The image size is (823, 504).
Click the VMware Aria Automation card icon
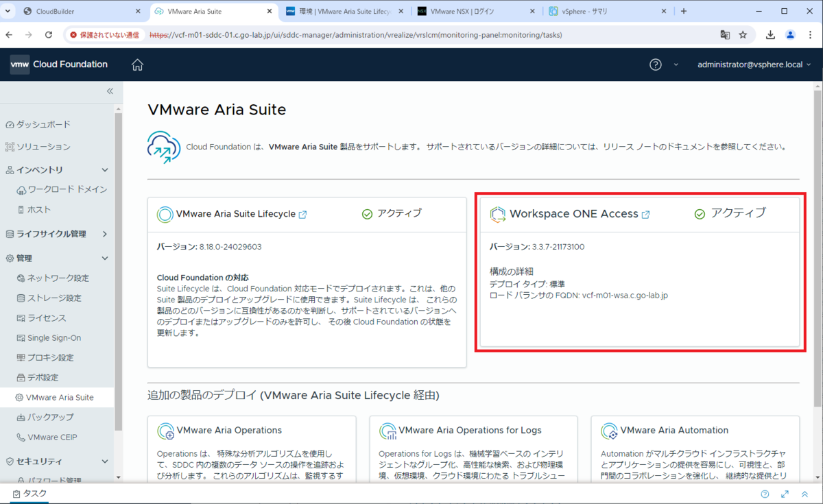pyautogui.click(x=610, y=431)
